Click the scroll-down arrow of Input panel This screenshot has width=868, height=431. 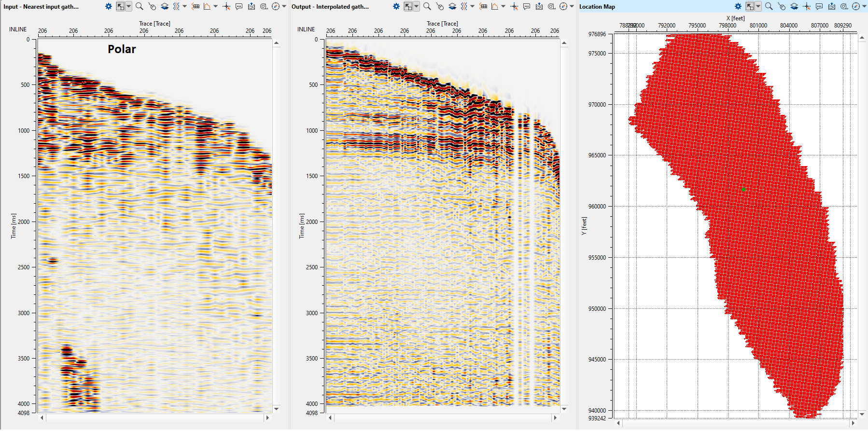[277, 409]
